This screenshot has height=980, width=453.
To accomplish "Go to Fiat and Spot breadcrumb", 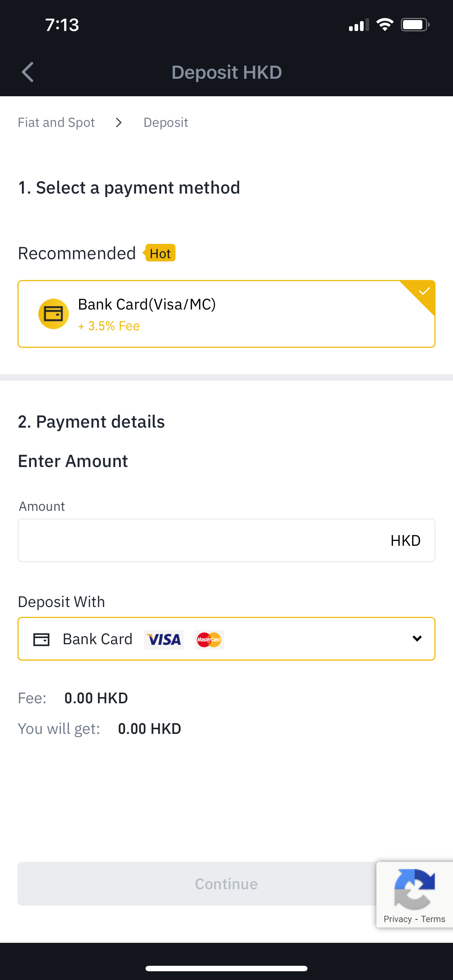I will point(56,122).
